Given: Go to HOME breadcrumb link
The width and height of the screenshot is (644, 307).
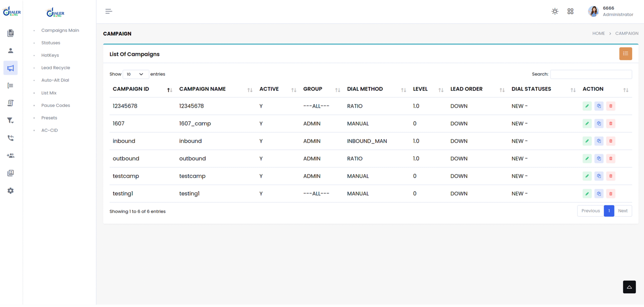Looking at the screenshot, I should [x=598, y=33].
